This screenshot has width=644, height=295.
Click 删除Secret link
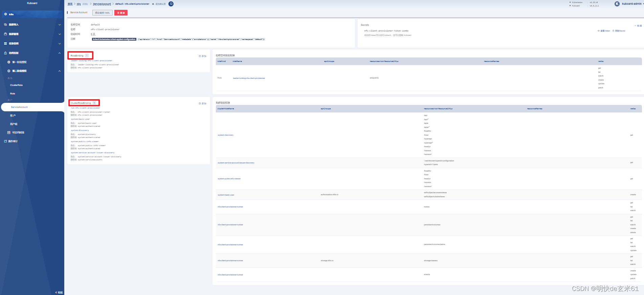click(619, 31)
